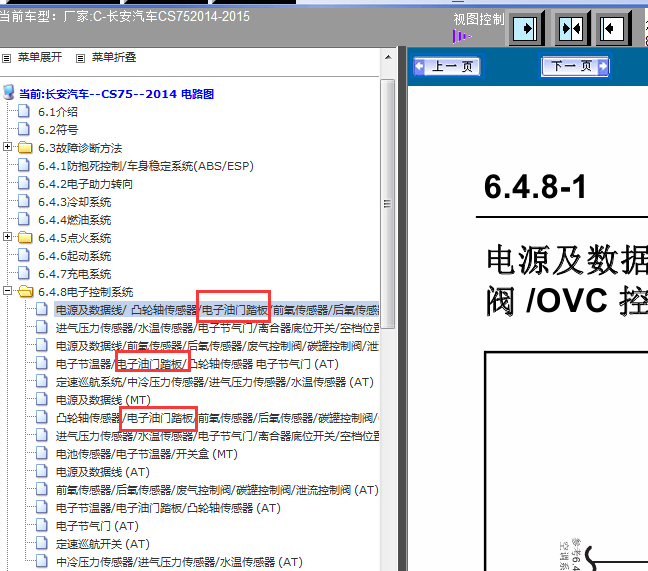Select 6.3故障诊断方法 folder label

click(x=80, y=148)
